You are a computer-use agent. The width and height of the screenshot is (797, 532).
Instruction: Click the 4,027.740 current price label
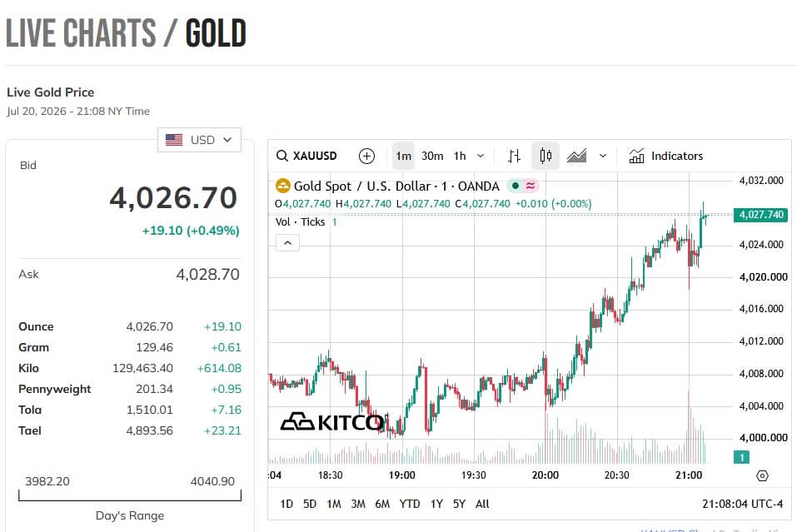[x=761, y=215]
